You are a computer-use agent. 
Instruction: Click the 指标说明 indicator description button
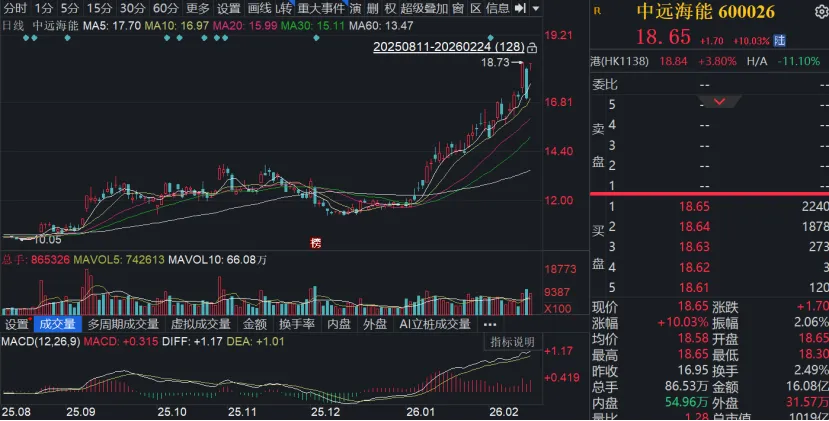512,342
